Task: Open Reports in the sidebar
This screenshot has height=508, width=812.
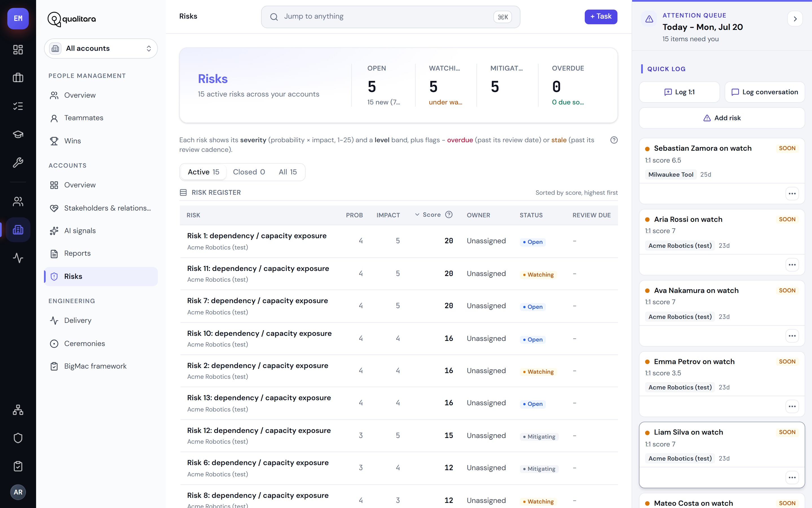Action: [x=101, y=253]
